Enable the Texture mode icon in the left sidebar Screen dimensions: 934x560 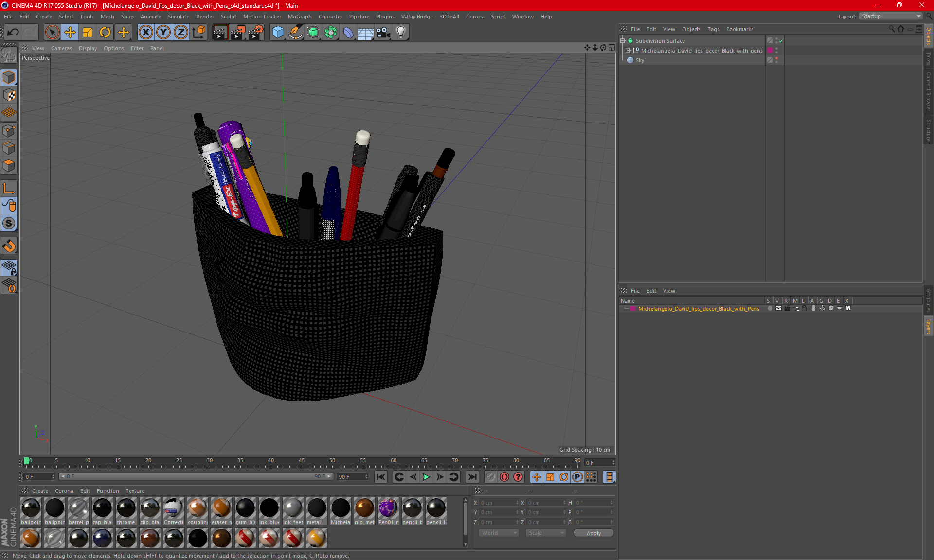tap(9, 95)
